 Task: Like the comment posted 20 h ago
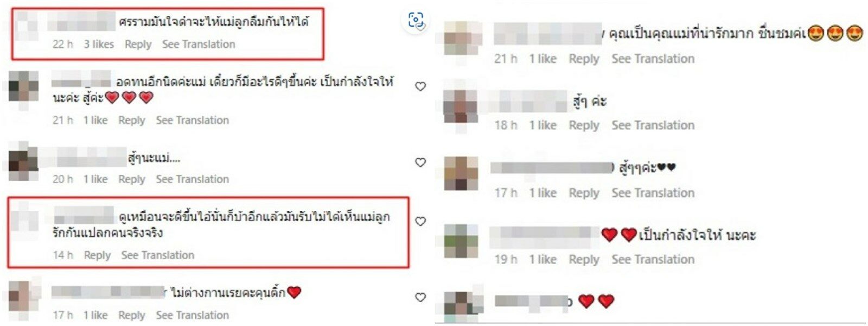pos(420,162)
